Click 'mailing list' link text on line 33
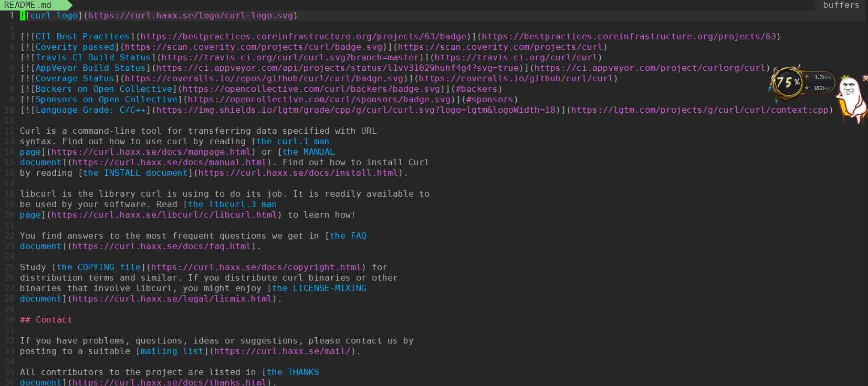 coord(172,351)
